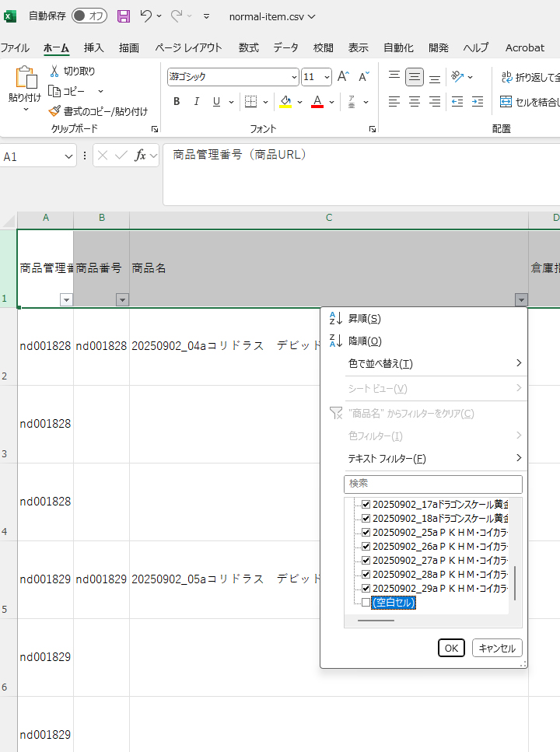The height and width of the screenshot is (752, 560).
Task: Uncheck the 20250902_17a filter checkbox
Action: [366, 505]
